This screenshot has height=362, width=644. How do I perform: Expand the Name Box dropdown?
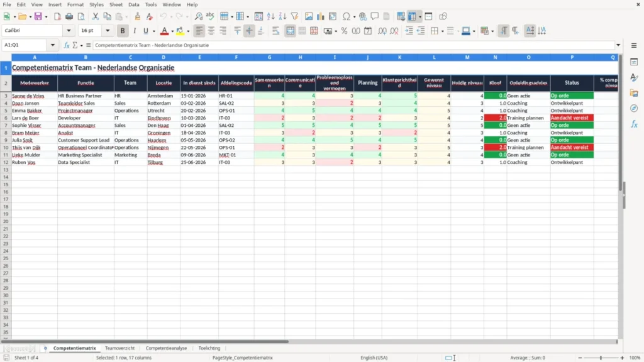pyautogui.click(x=53, y=45)
